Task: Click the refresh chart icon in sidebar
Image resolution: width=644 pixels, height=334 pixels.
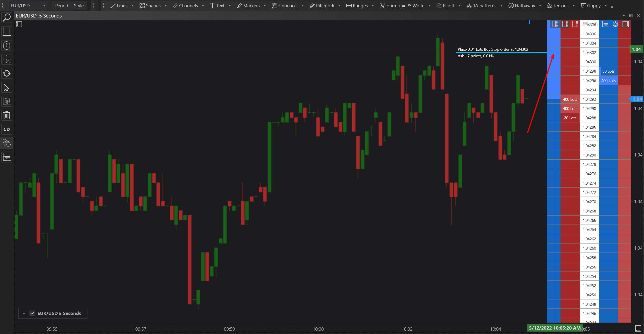Action: (x=7, y=73)
